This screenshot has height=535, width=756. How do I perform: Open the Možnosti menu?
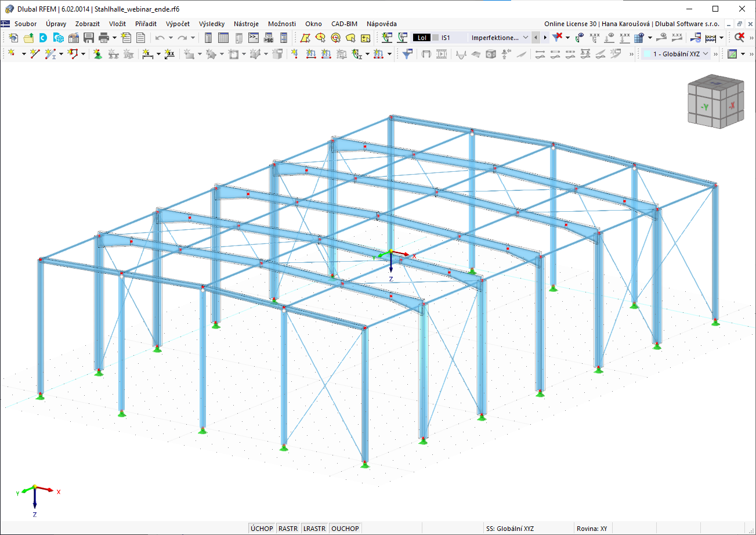tap(282, 24)
